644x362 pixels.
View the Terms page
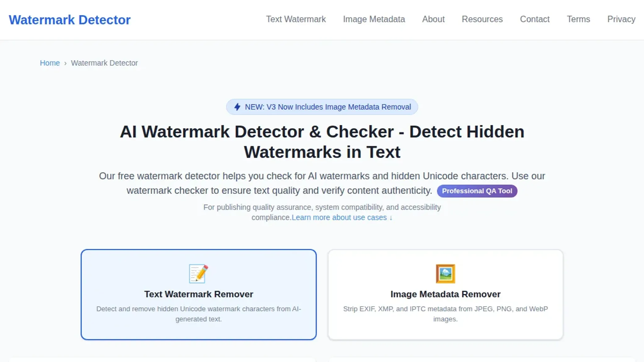578,19
